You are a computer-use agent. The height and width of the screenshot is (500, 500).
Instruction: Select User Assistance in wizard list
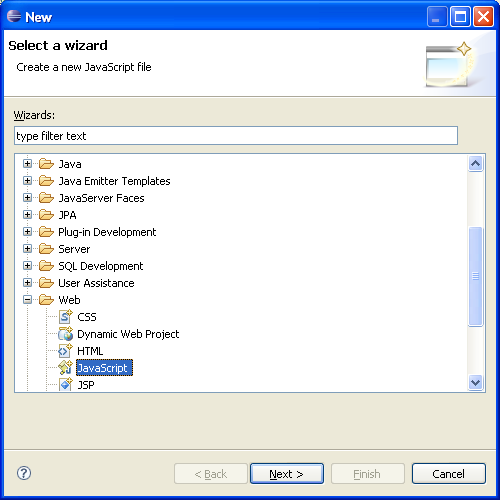96,283
